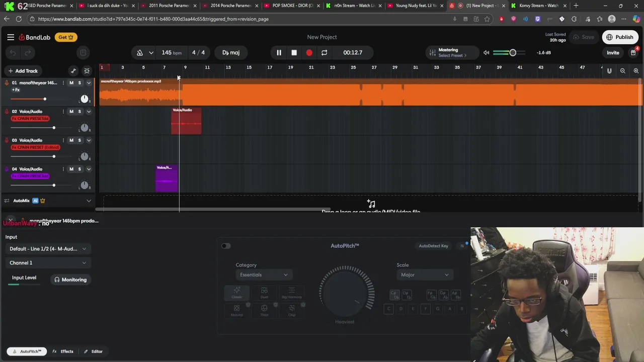Viewport: 644px width, 362px height.
Task: Expand the AutoMix section
Action: point(89,201)
